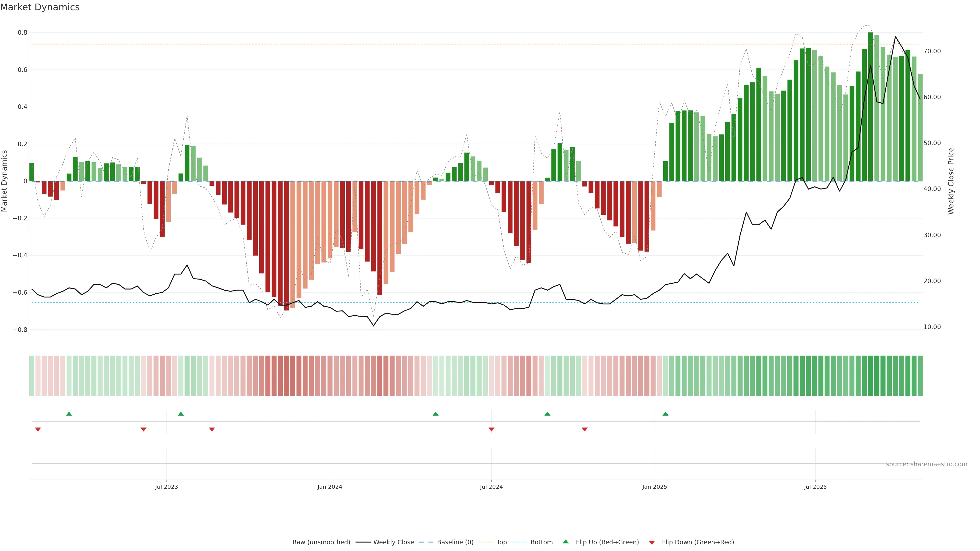Click the Jan 2024 x-axis label
This screenshot has height=551, width=980.
tap(329, 487)
